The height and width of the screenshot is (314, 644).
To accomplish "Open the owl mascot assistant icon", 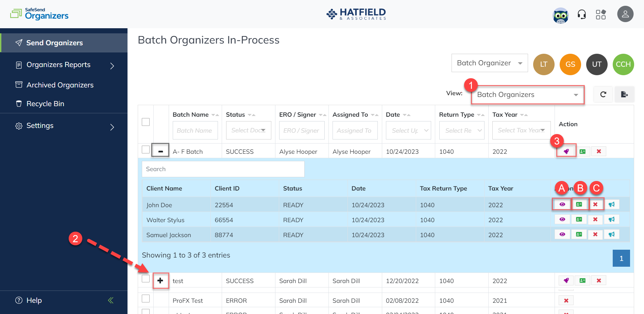I will coord(561,15).
